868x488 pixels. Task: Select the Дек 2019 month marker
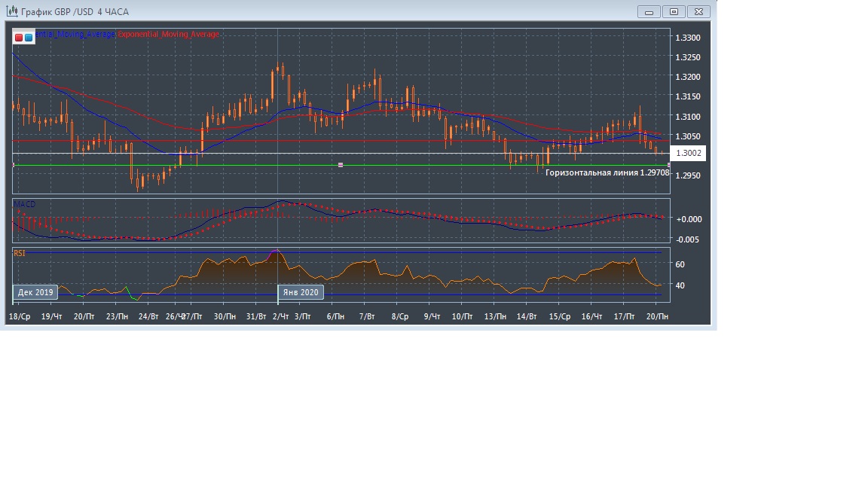tap(35, 291)
